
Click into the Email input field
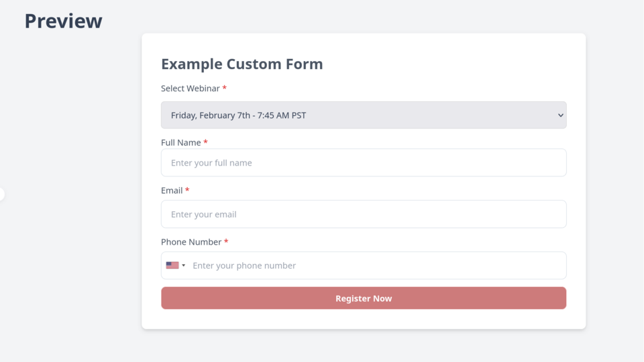363,215
